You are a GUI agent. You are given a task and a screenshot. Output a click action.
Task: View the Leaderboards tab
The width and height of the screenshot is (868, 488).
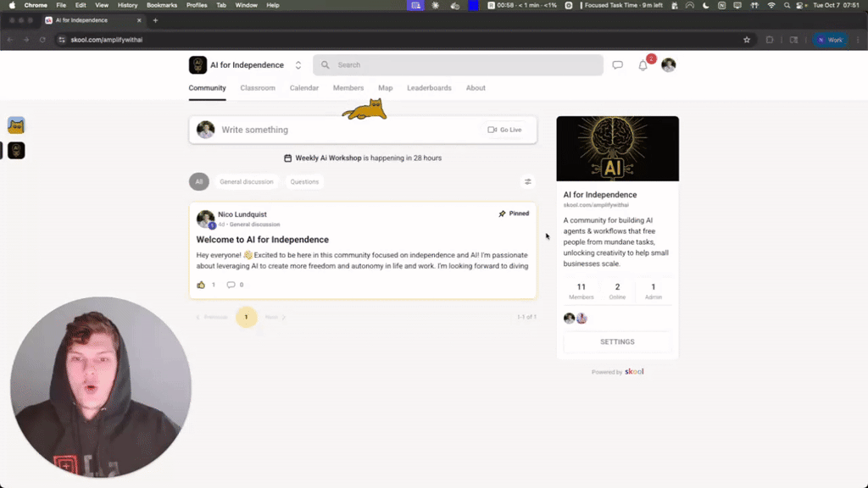point(429,88)
